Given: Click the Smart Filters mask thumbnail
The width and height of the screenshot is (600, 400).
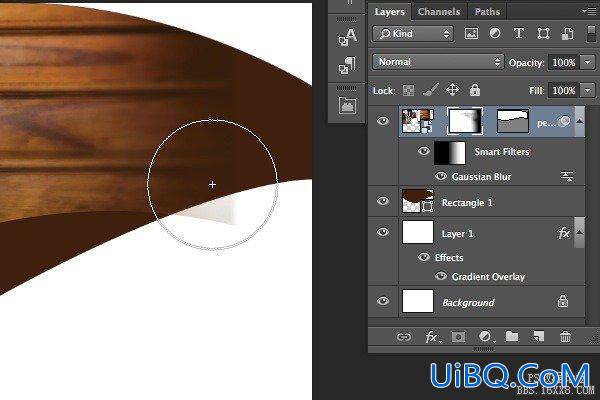Looking at the screenshot, I should pos(450,152).
